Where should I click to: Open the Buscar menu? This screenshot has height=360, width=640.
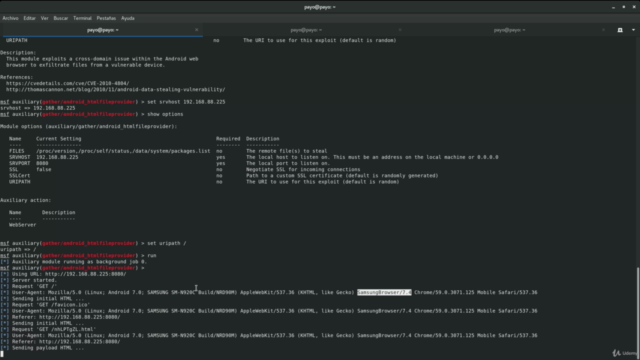tap(61, 18)
